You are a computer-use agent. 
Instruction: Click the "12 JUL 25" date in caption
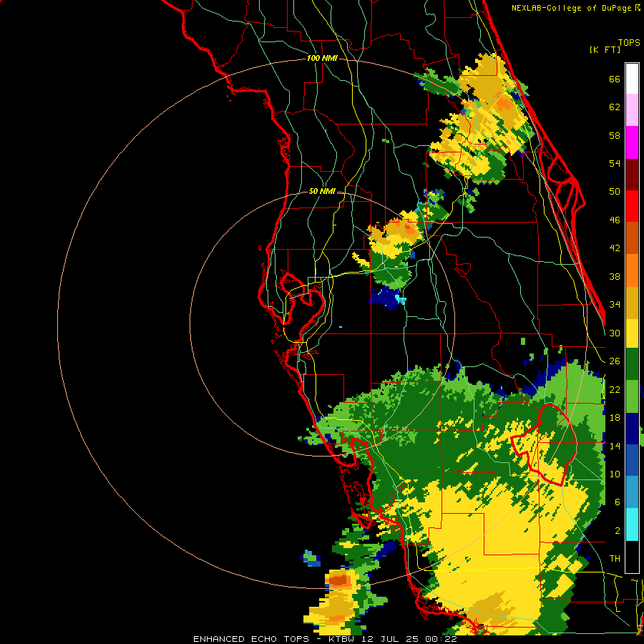[389, 639]
